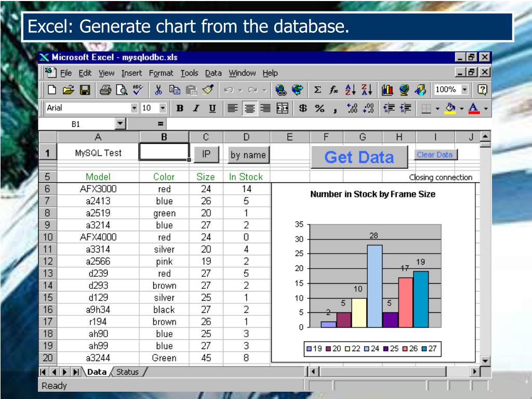Open the Data menu

(x=213, y=73)
